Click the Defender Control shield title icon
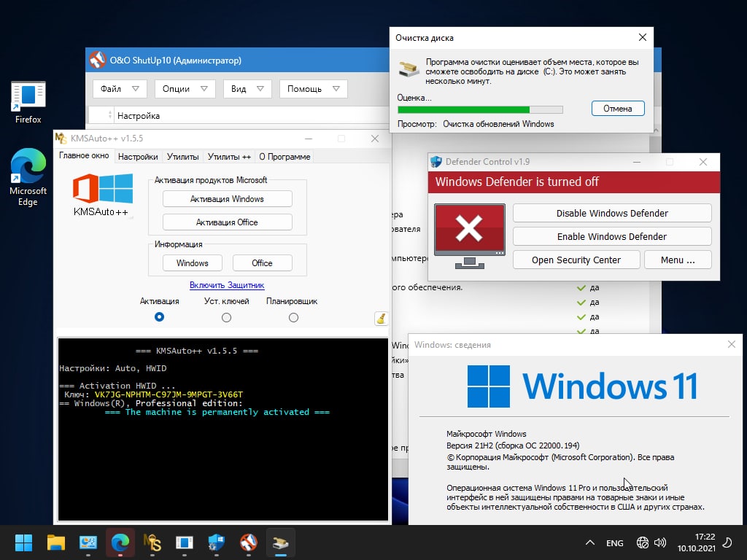The height and width of the screenshot is (560, 747). [x=436, y=162]
